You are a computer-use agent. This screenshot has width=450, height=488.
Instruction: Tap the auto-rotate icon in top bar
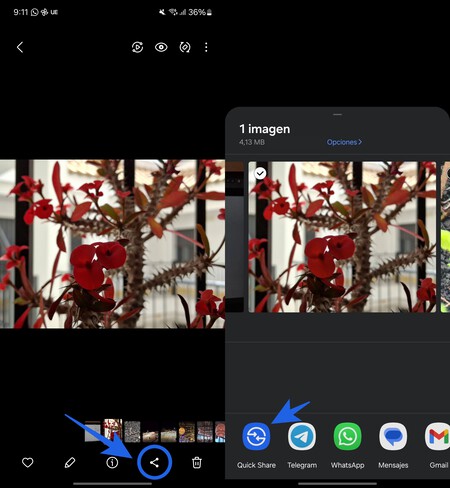click(185, 47)
